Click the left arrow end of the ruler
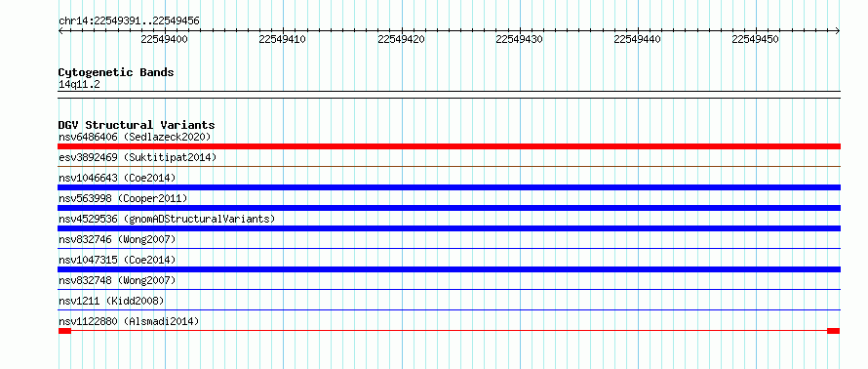The height and width of the screenshot is (369, 868). (x=60, y=31)
